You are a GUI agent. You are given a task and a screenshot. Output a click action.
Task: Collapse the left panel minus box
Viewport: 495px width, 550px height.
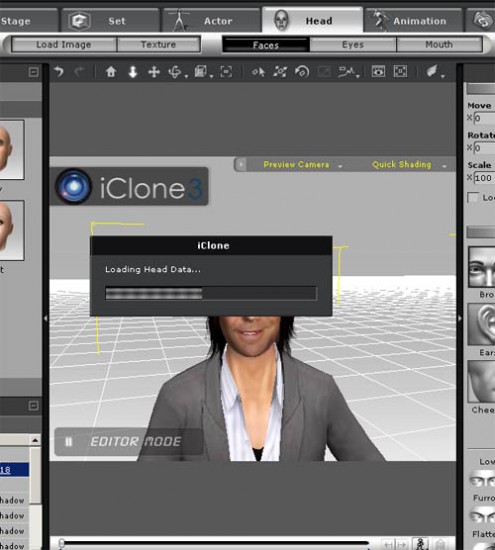[x=33, y=72]
